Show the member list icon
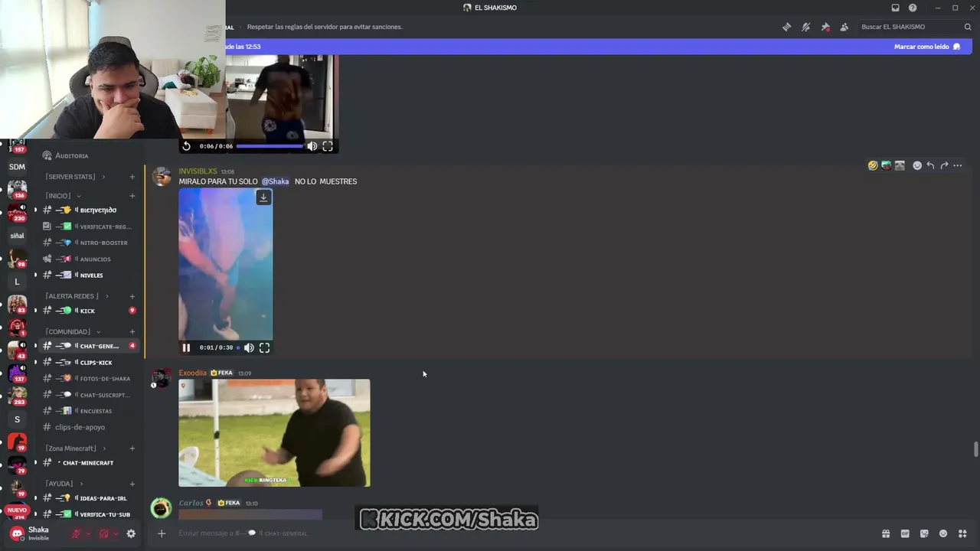980x551 pixels. point(844,27)
